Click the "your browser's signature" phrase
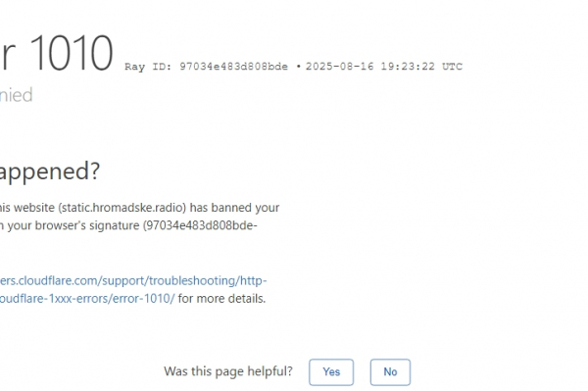 tap(73, 225)
